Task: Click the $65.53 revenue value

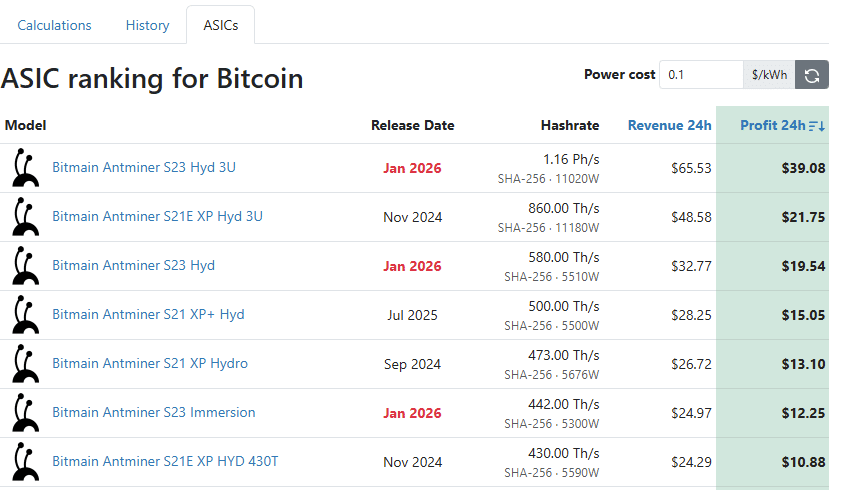Action: point(691,169)
